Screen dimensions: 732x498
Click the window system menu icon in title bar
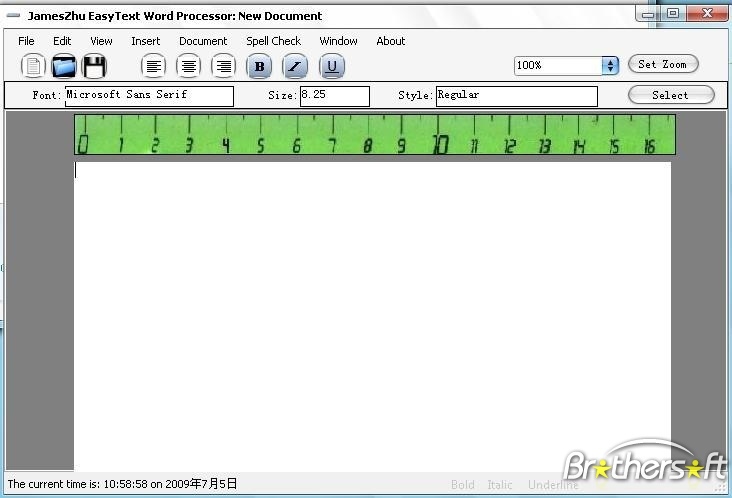(x=14, y=15)
